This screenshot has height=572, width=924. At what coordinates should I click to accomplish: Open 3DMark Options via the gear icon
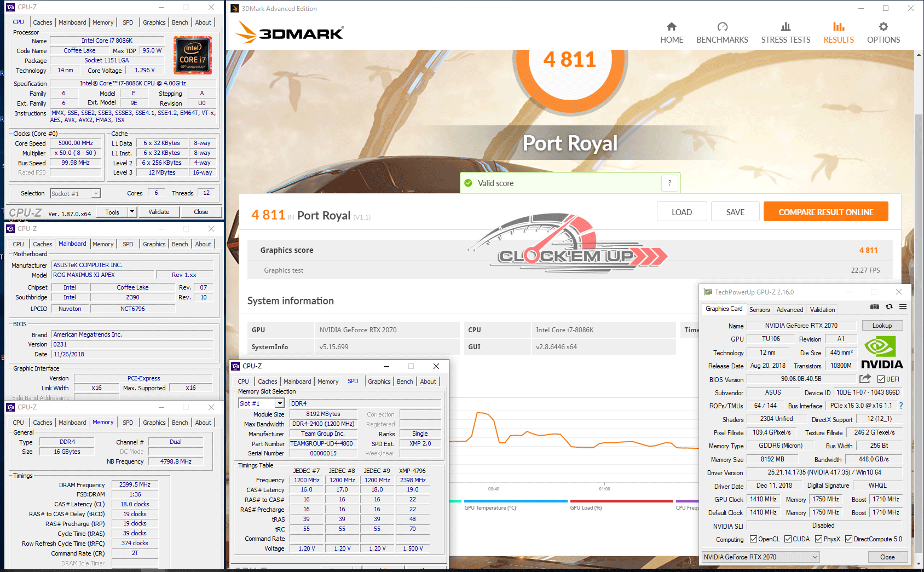point(883,27)
